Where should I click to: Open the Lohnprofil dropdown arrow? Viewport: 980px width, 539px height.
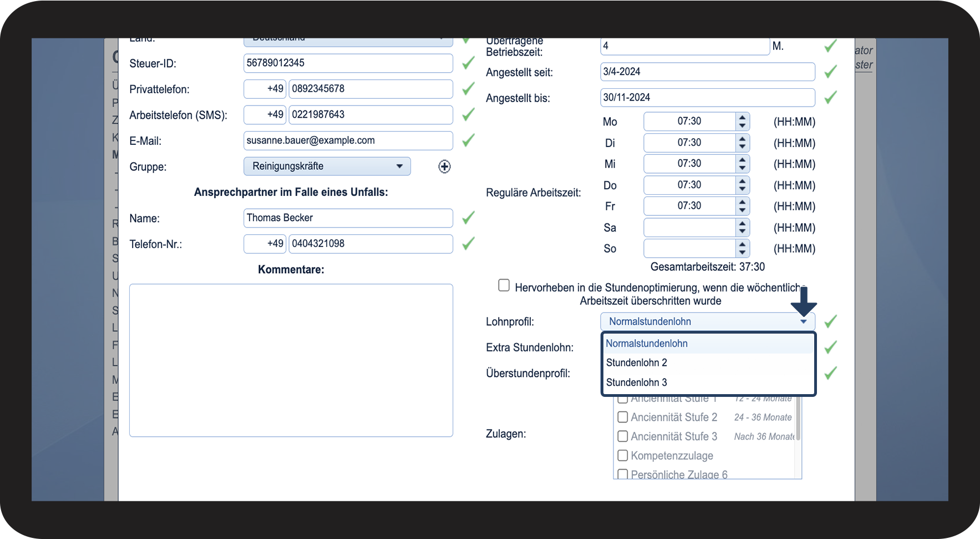tap(804, 322)
